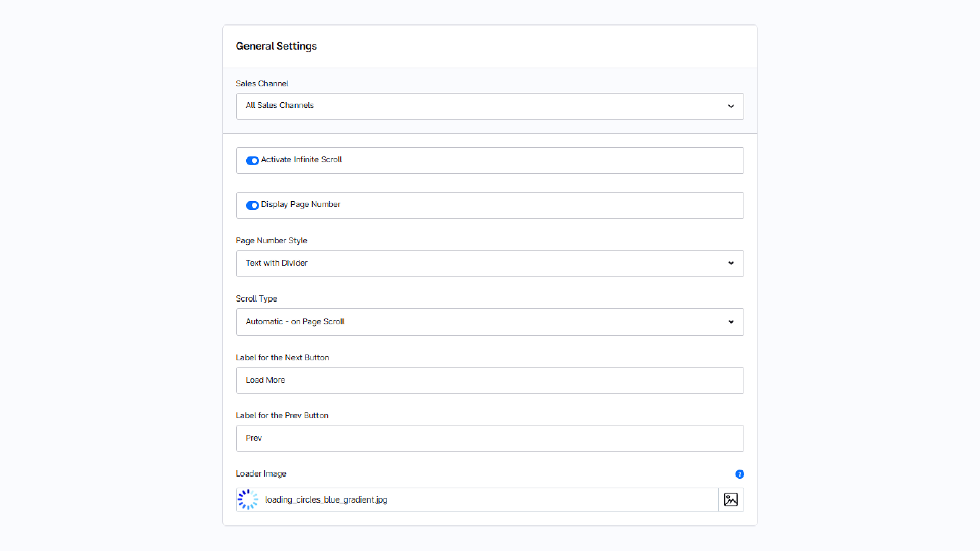
Task: Open the Sales Channel dropdown
Action: click(x=489, y=106)
